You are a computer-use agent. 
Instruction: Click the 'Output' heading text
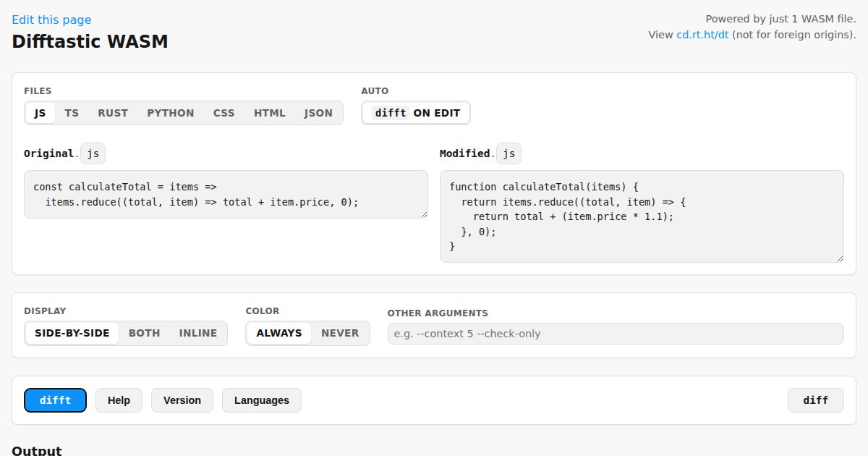coord(37,450)
